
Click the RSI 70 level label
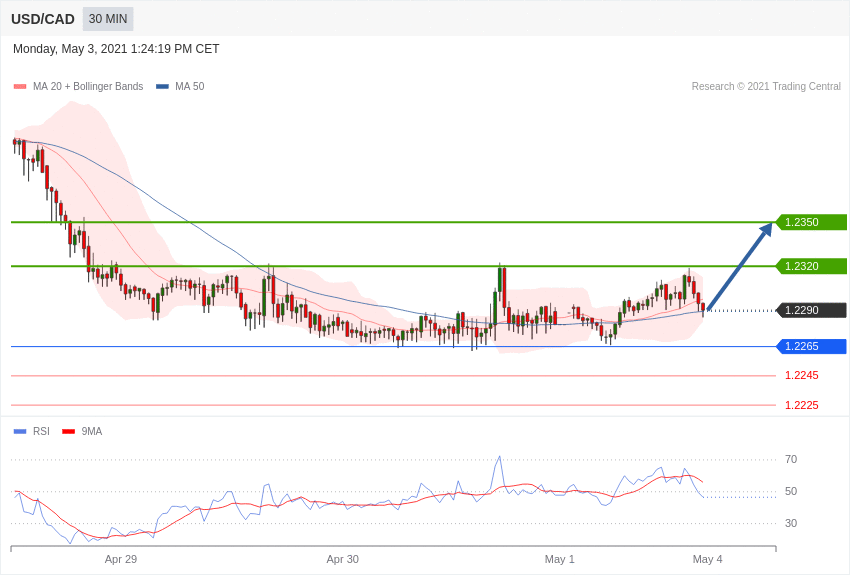coord(791,459)
